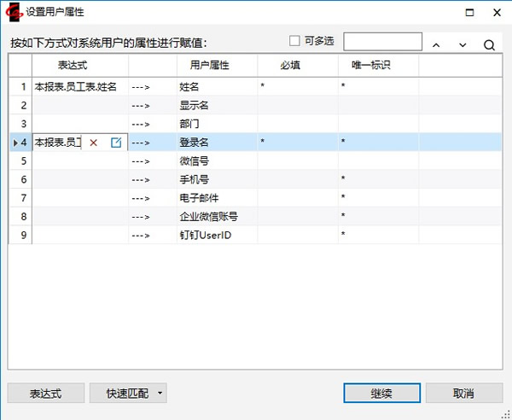This screenshot has height=420, width=512.
Task: Click the 取消 button
Action: (463, 394)
